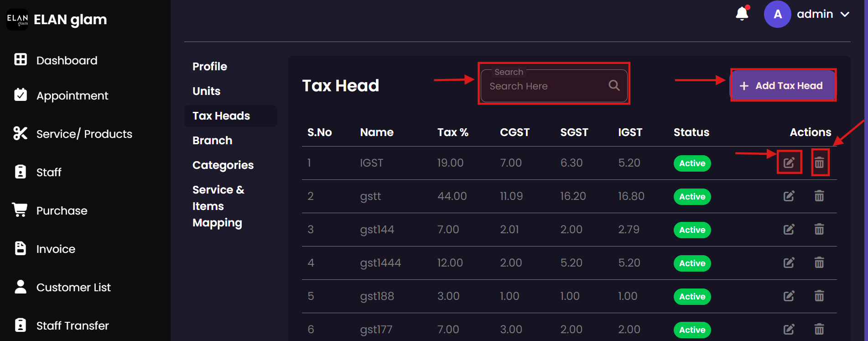The width and height of the screenshot is (868, 341).
Task: Click the notification bell icon
Action: (x=742, y=14)
